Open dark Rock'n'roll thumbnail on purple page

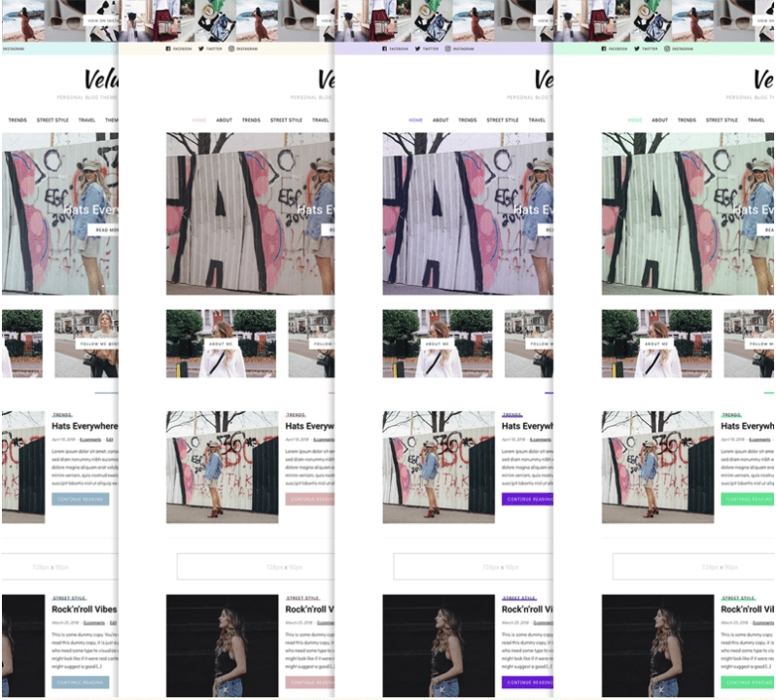pos(439,646)
